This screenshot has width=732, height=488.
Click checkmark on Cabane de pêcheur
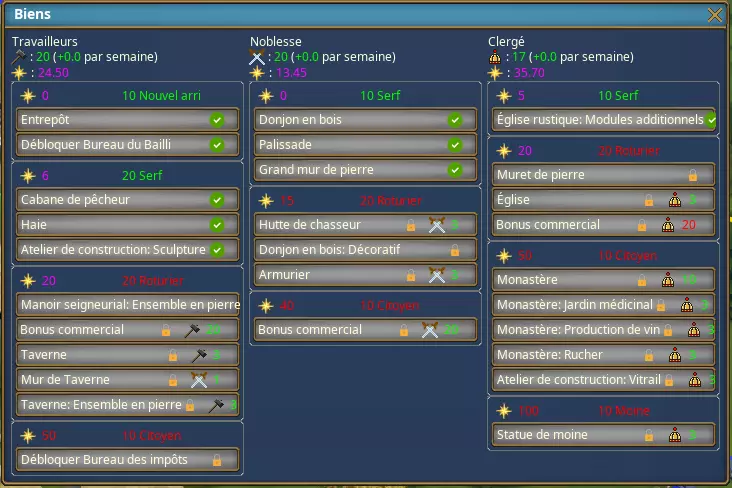tap(217, 200)
